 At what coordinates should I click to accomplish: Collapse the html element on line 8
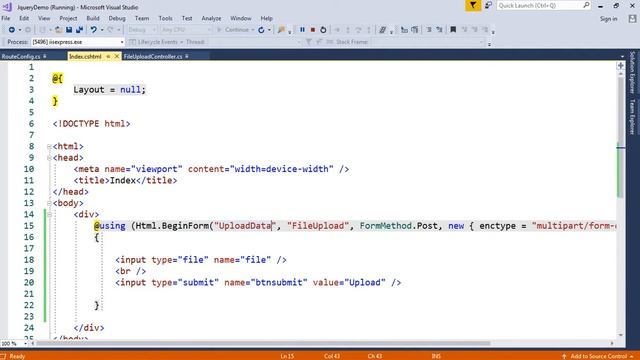[x=49, y=146]
